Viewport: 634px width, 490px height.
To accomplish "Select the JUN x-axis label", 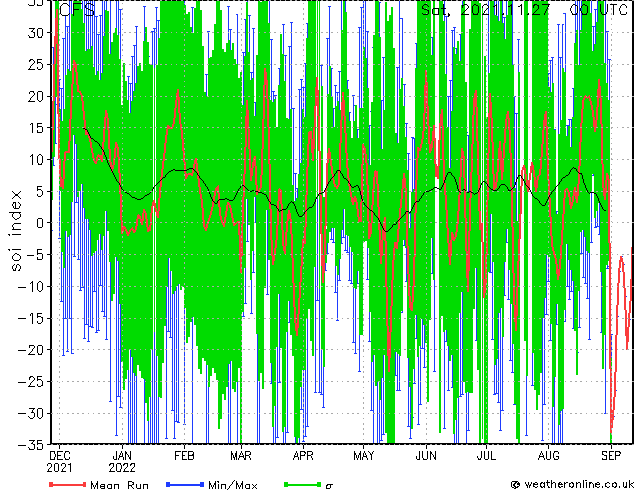I will [x=426, y=456].
